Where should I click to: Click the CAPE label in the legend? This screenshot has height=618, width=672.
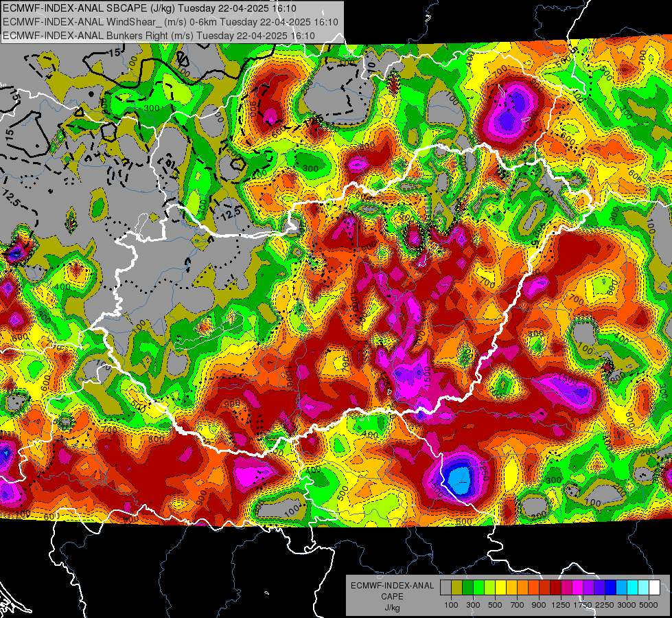pyautogui.click(x=392, y=597)
